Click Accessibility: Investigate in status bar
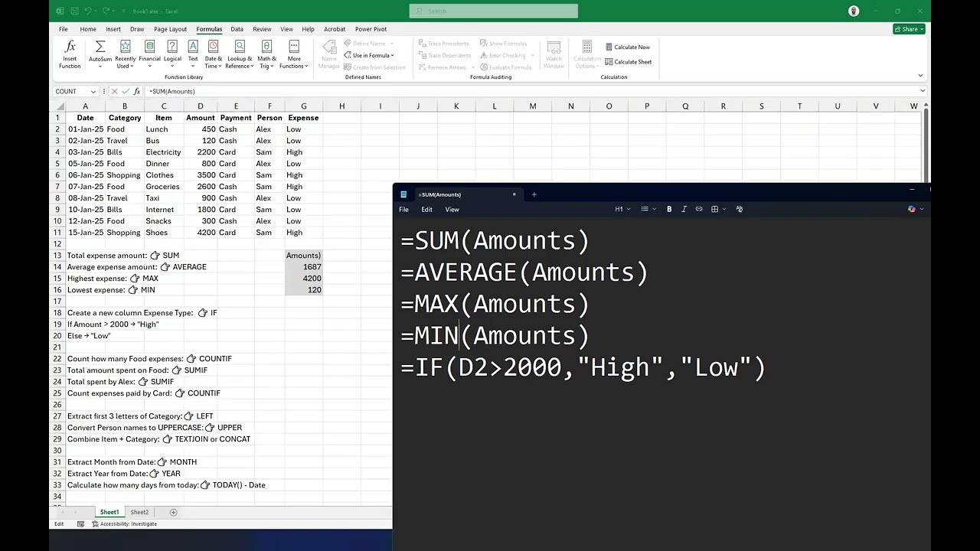The image size is (980, 551). coord(125,524)
